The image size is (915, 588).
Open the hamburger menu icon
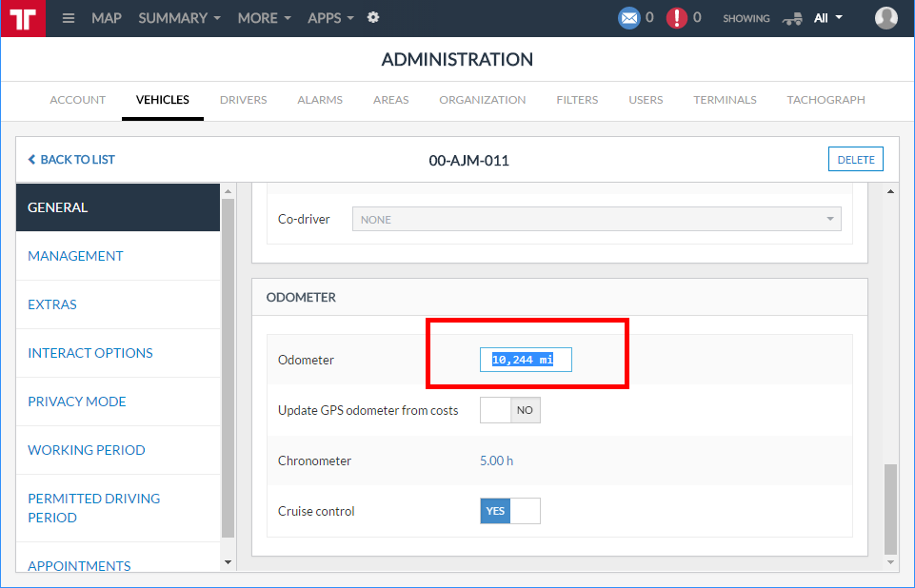(69, 18)
